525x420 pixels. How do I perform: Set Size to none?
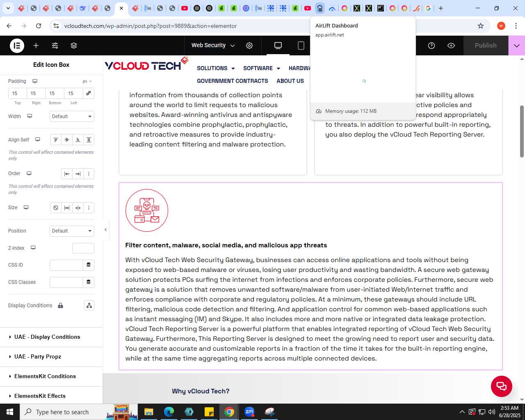click(56, 208)
